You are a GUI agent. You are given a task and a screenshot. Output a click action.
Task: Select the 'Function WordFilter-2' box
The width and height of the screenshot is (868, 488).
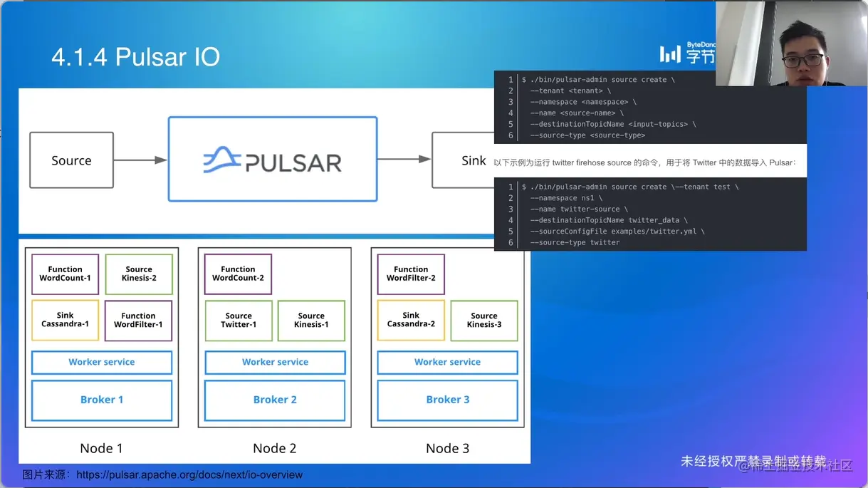point(411,274)
